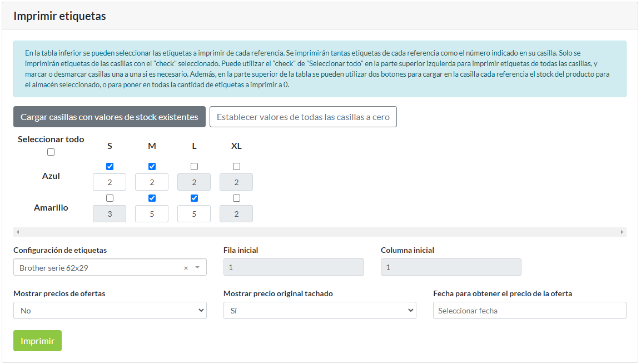Enable the Azul size XL checkbox

click(x=236, y=166)
